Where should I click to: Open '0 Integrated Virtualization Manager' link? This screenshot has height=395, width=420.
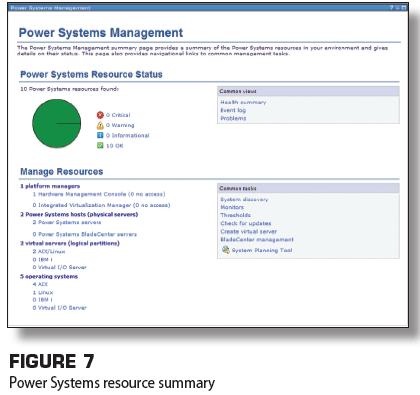[x=101, y=205]
